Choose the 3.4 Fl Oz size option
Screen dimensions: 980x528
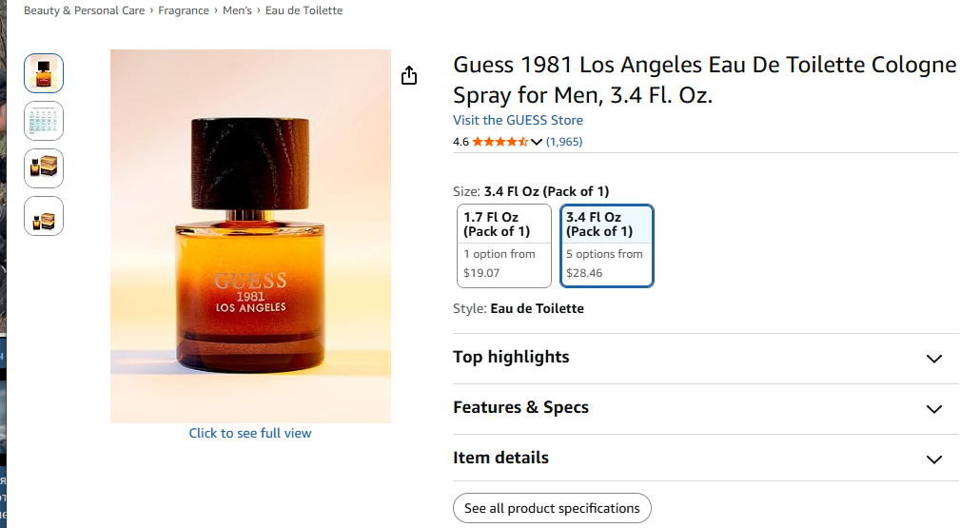607,245
